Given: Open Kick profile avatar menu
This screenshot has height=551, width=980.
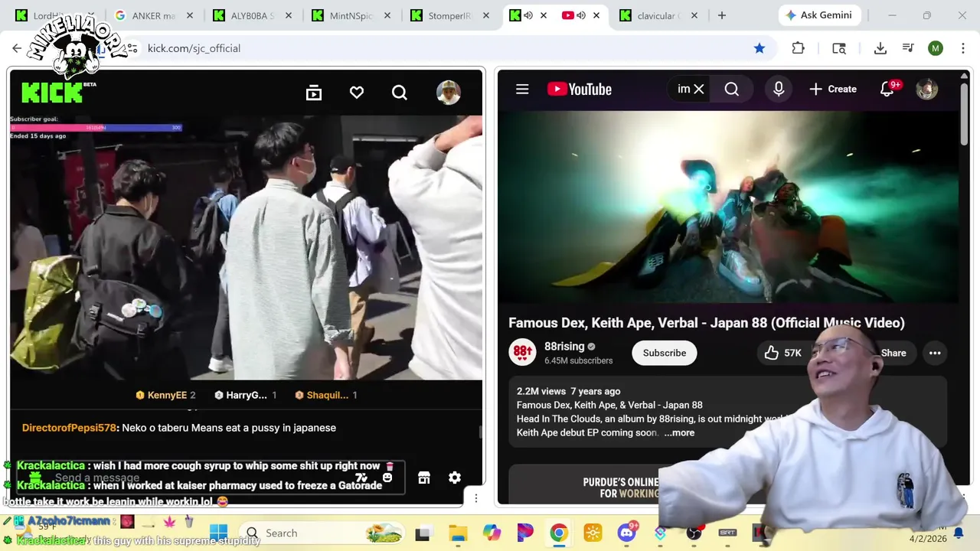Looking at the screenshot, I should 448,93.
